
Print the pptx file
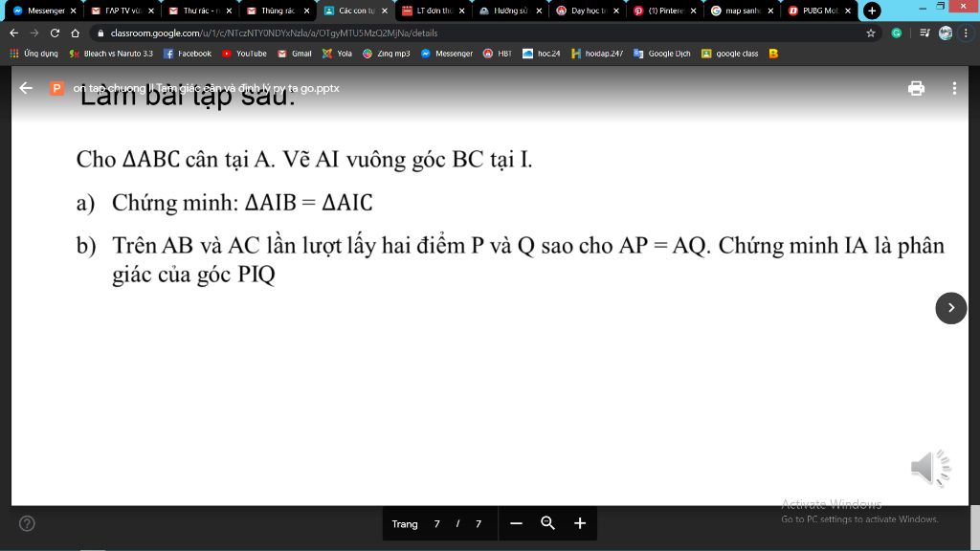tap(916, 88)
